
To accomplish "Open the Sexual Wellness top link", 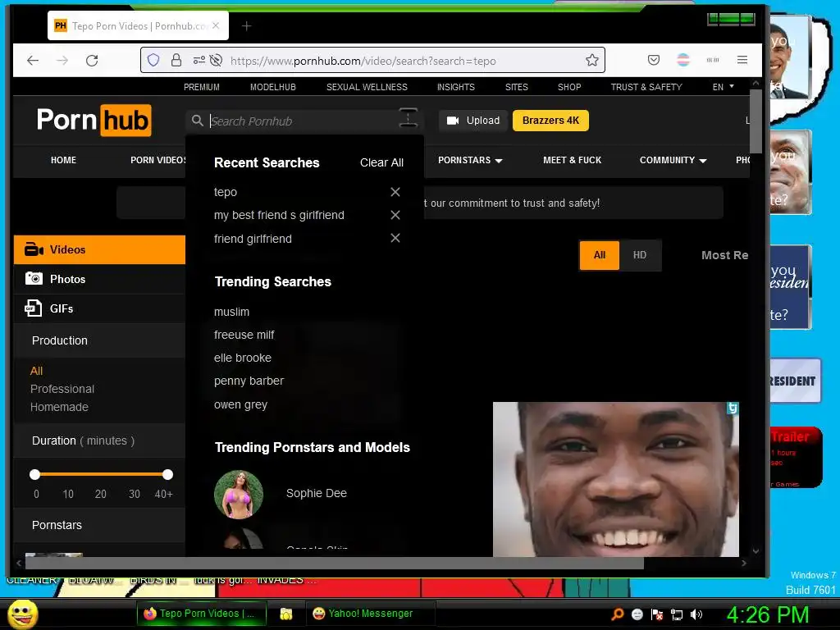I will click(367, 87).
